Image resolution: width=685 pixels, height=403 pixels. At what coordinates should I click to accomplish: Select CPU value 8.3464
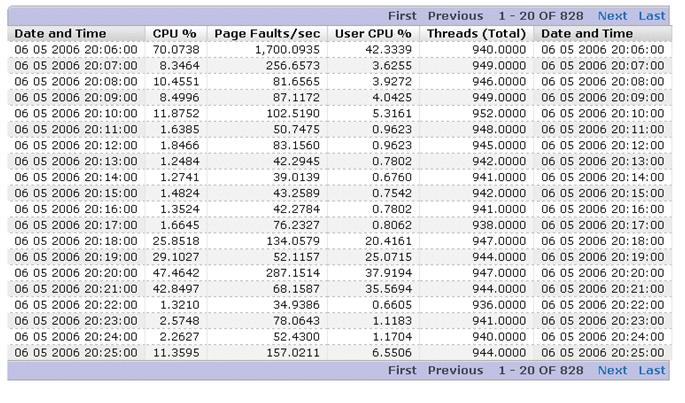click(179, 66)
